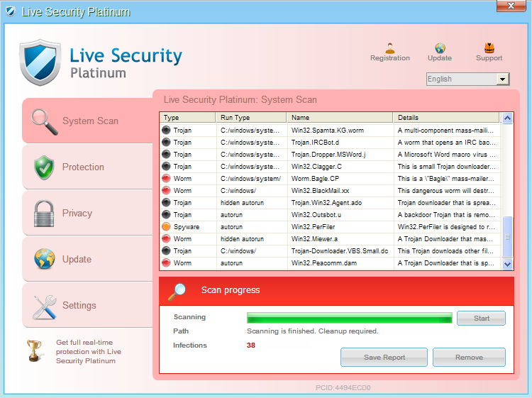
Task: Click the PCID:4494ECD0 text
Action: pos(343,387)
